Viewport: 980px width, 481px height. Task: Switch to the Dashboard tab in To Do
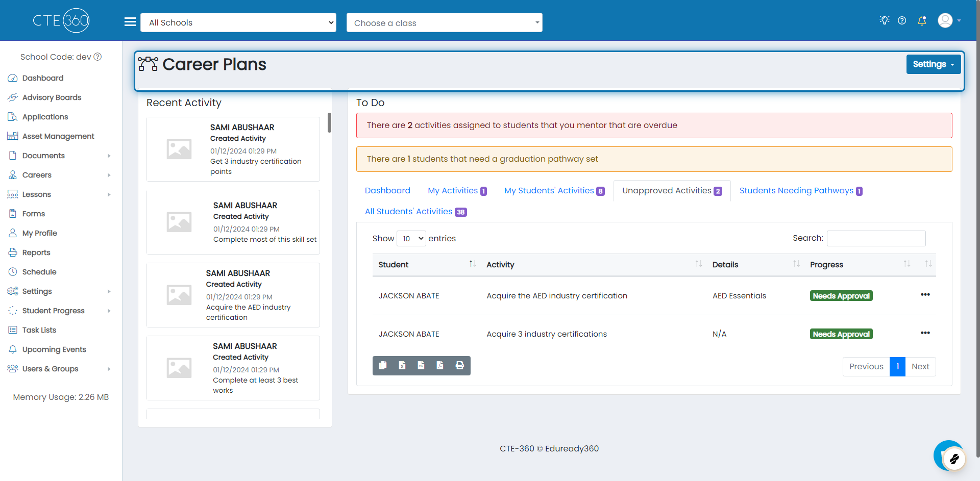point(387,190)
